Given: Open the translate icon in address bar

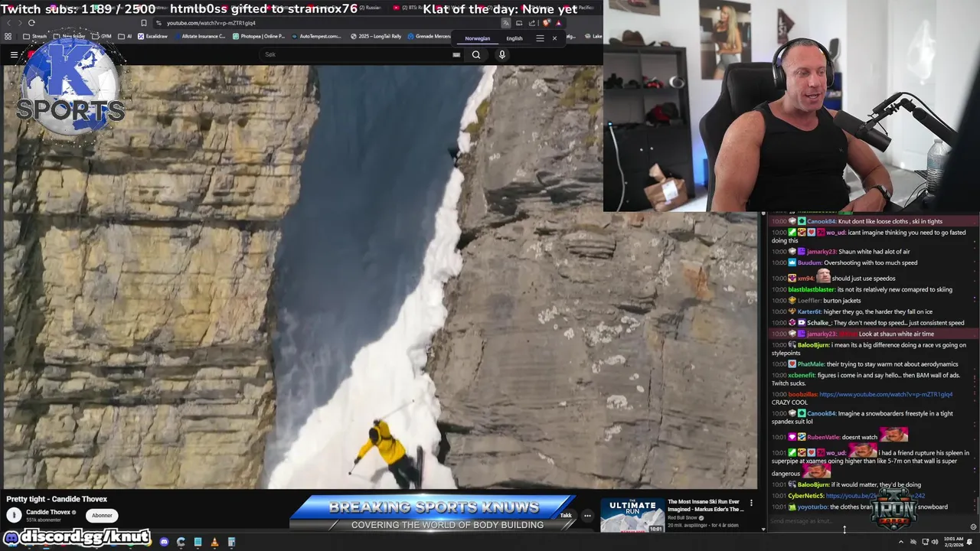Looking at the screenshot, I should (506, 23).
